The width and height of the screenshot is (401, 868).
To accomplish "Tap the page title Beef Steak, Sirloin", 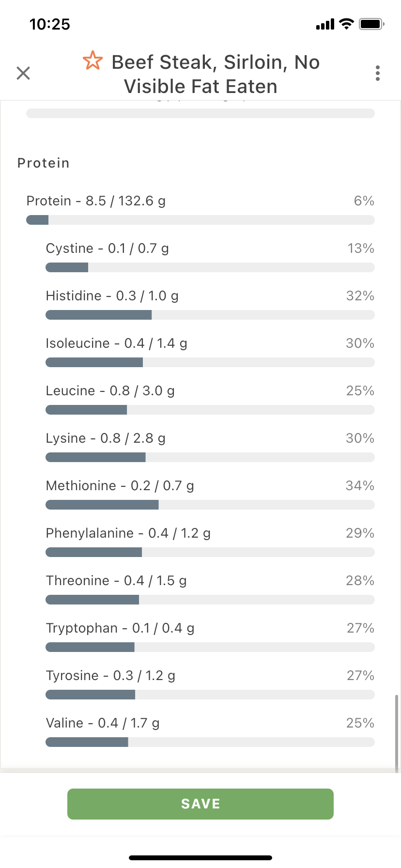I will click(x=216, y=74).
